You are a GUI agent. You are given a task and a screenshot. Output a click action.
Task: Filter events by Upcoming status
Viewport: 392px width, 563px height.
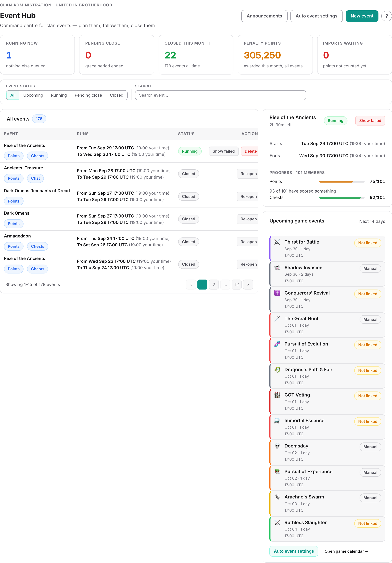coord(33,95)
